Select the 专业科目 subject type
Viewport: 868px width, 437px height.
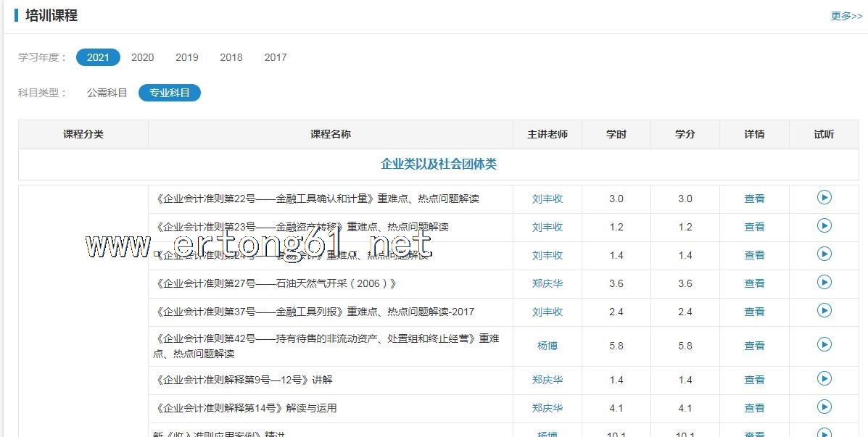pos(170,93)
